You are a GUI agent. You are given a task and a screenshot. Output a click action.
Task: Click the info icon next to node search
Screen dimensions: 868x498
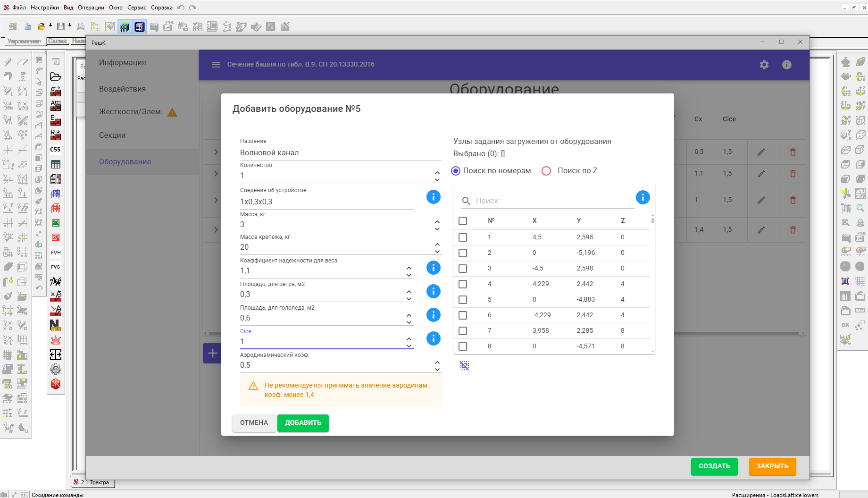[643, 197]
